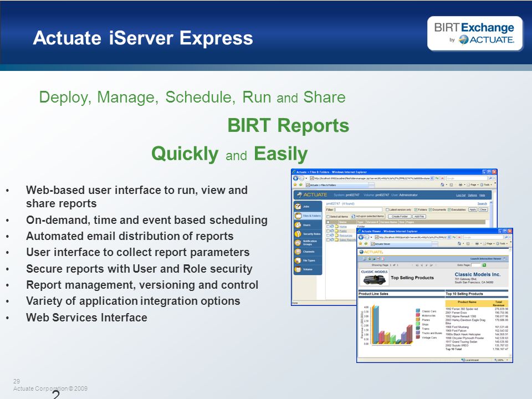This screenshot has width=532, height=399.
Task: Click search magnifier in Files & Folders window
Action: click(490, 178)
